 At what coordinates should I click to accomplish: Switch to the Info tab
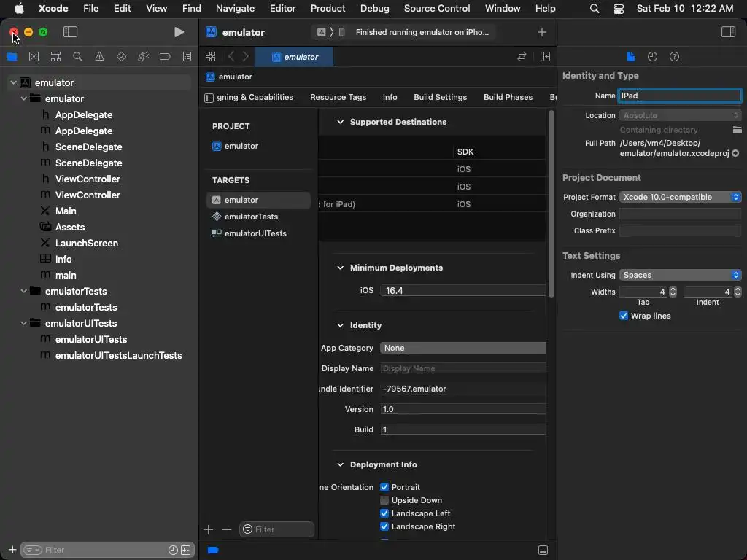[390, 97]
